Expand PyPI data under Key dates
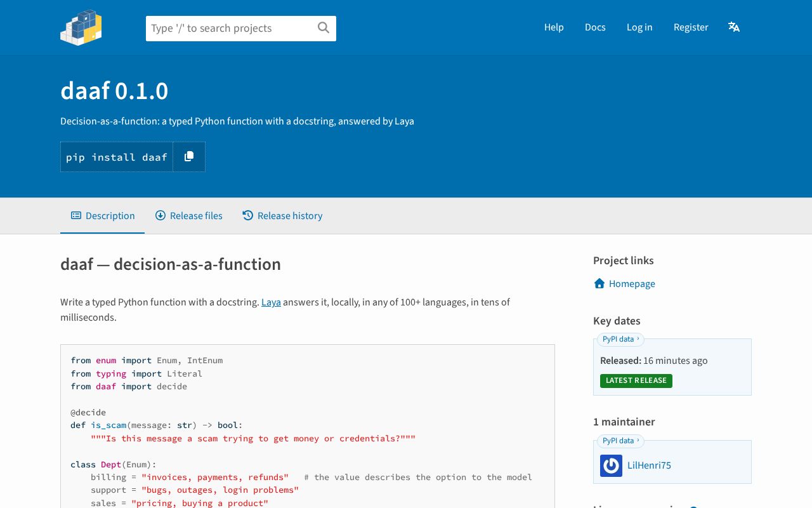Screen dimensions: 812x508 coord(620,339)
